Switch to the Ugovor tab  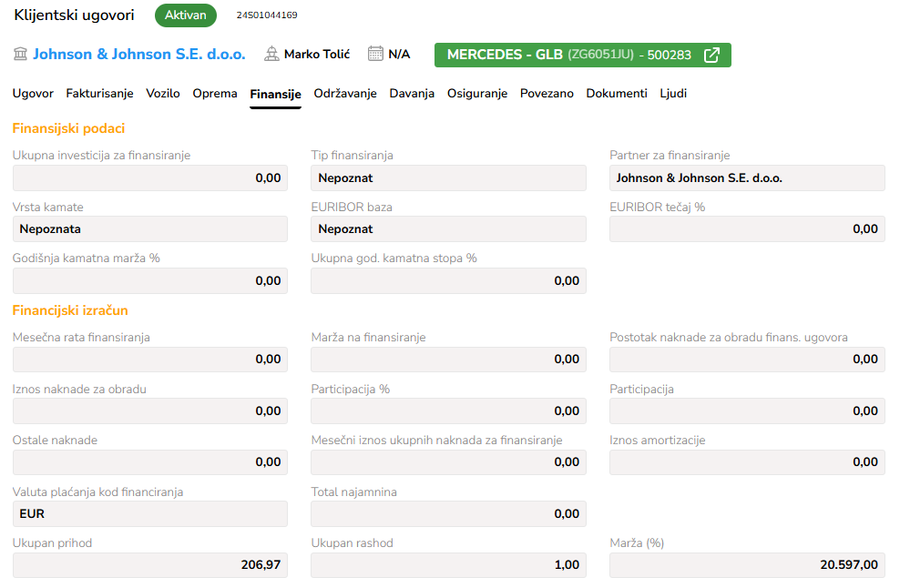click(33, 94)
